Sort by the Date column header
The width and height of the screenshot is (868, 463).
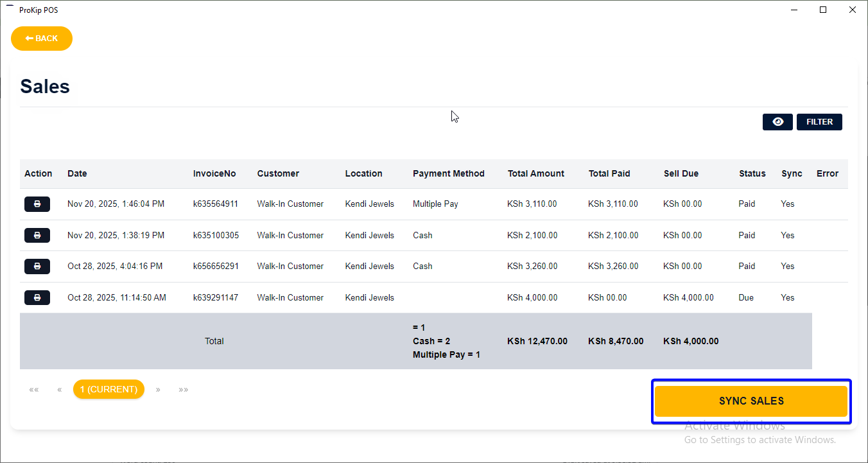(x=77, y=173)
